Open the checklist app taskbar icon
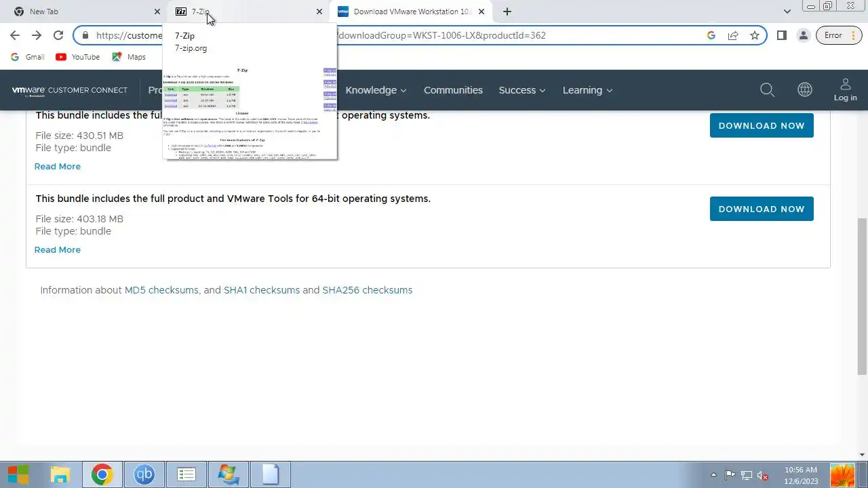This screenshot has height=488, width=868. pyautogui.click(x=186, y=474)
